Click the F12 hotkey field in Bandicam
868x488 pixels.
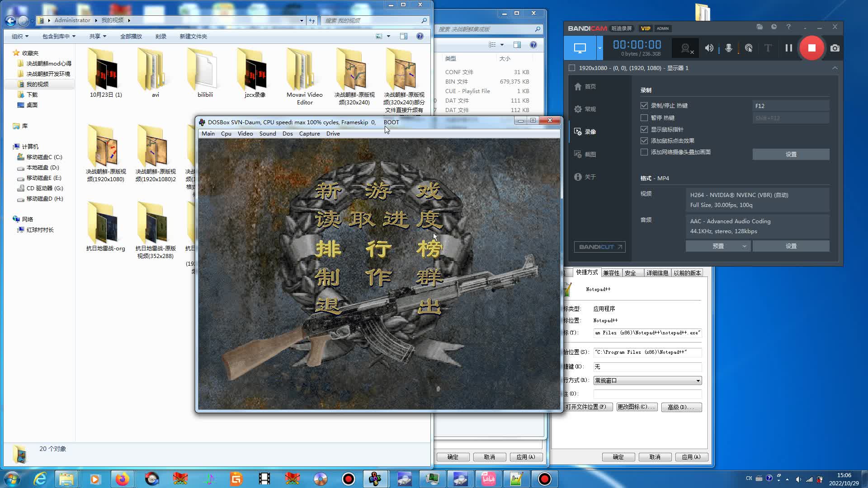click(791, 106)
